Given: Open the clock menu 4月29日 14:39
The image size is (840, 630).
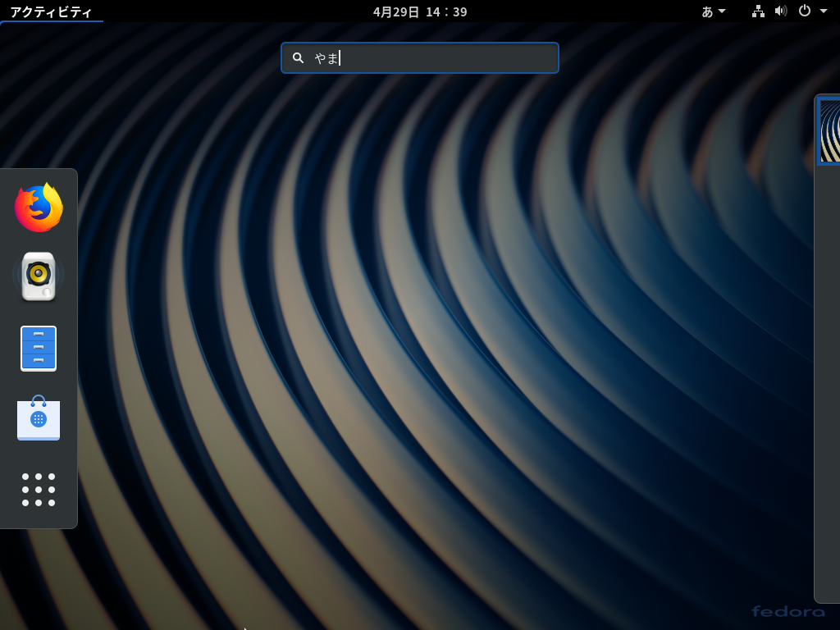Looking at the screenshot, I should pos(420,11).
